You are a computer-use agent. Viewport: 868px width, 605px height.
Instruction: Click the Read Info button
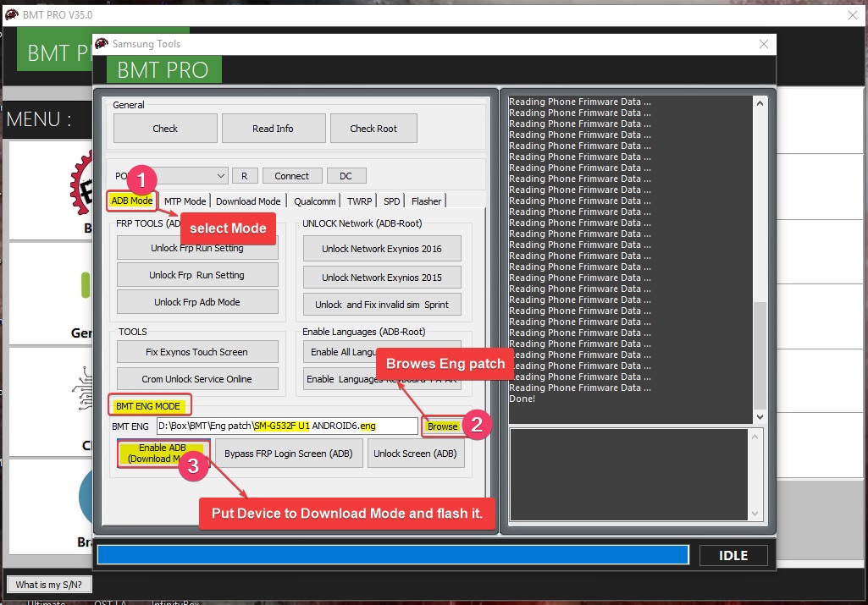(273, 129)
